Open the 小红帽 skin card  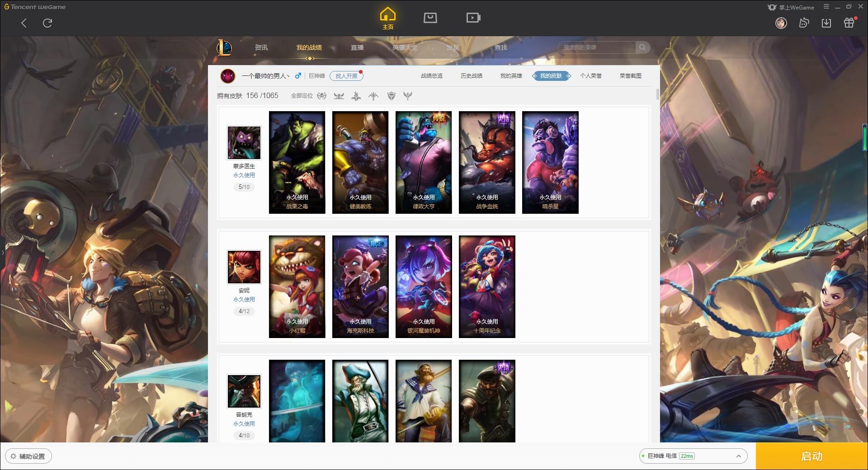point(297,287)
